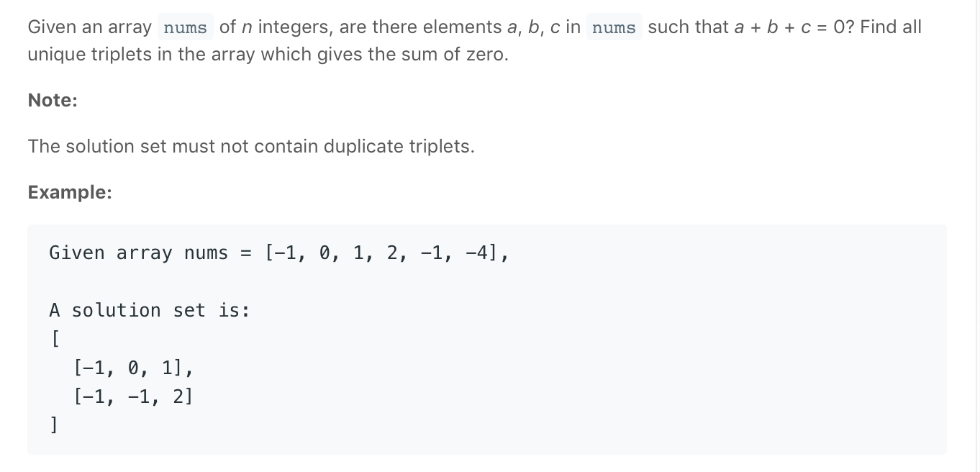Click the vertical divider at the right edge
This screenshot has width=980, height=472.
point(976,236)
